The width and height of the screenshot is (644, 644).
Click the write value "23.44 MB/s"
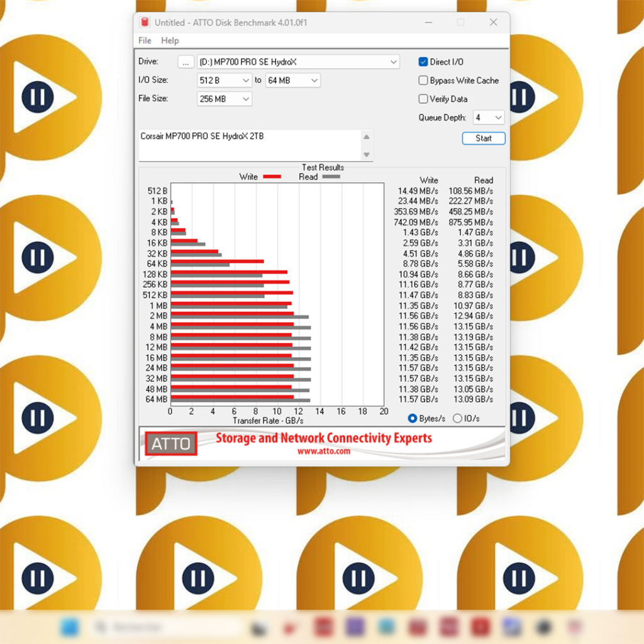pyautogui.click(x=418, y=201)
